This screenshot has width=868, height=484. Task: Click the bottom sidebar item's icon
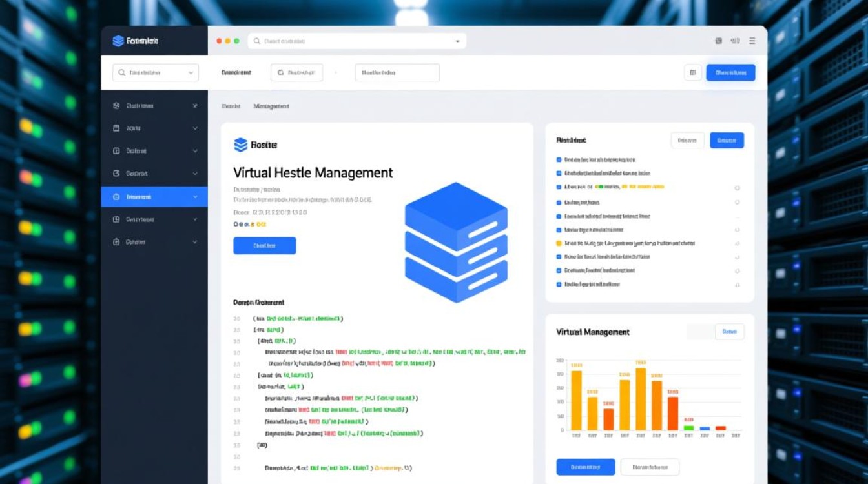click(116, 242)
